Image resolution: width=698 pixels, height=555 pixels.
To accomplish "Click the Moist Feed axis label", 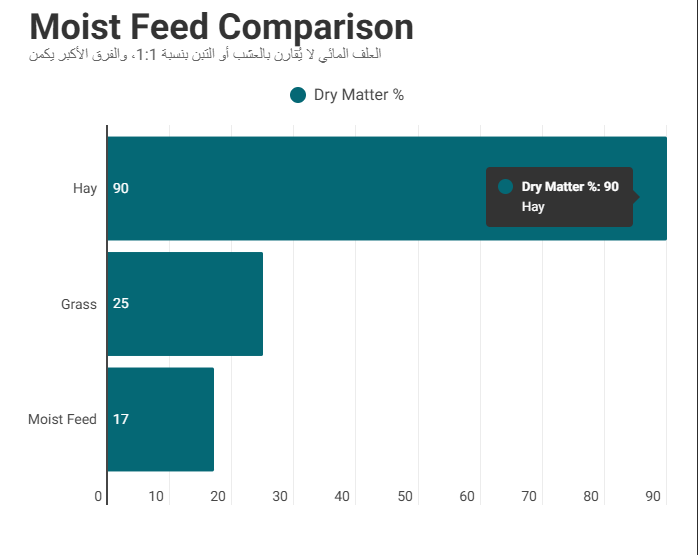I will (62, 419).
